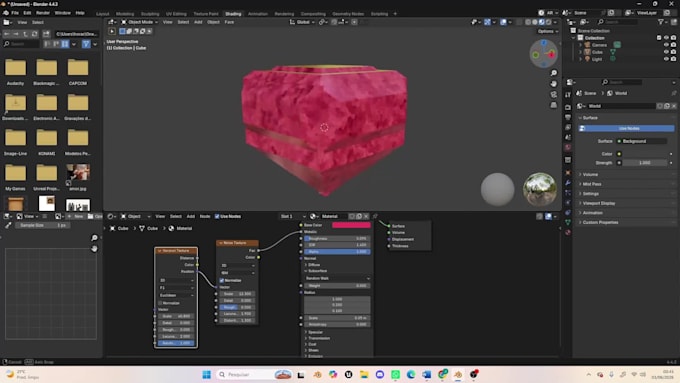Hide Camera in viewport via eye icon
Viewport: 680px width, 383px height.
point(666,45)
